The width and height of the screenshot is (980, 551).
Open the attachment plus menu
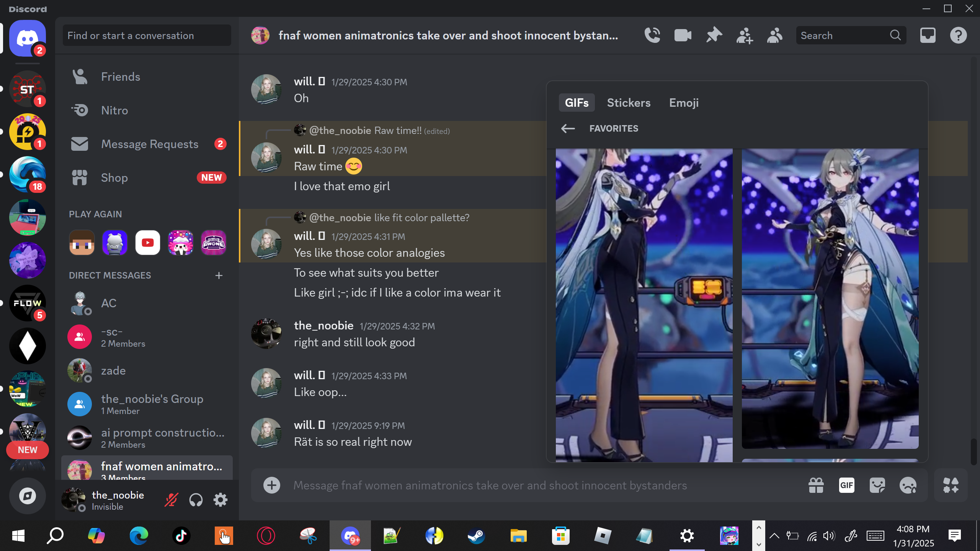pos(272,485)
